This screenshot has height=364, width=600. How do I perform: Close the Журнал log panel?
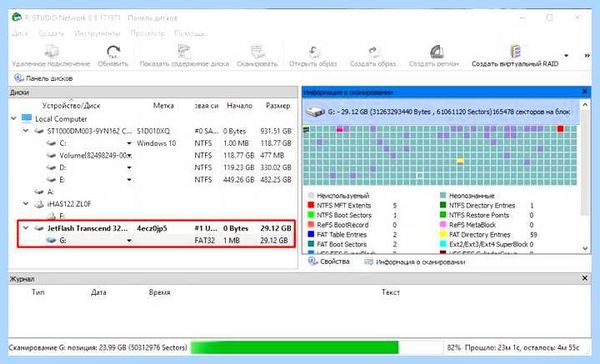coord(585,278)
